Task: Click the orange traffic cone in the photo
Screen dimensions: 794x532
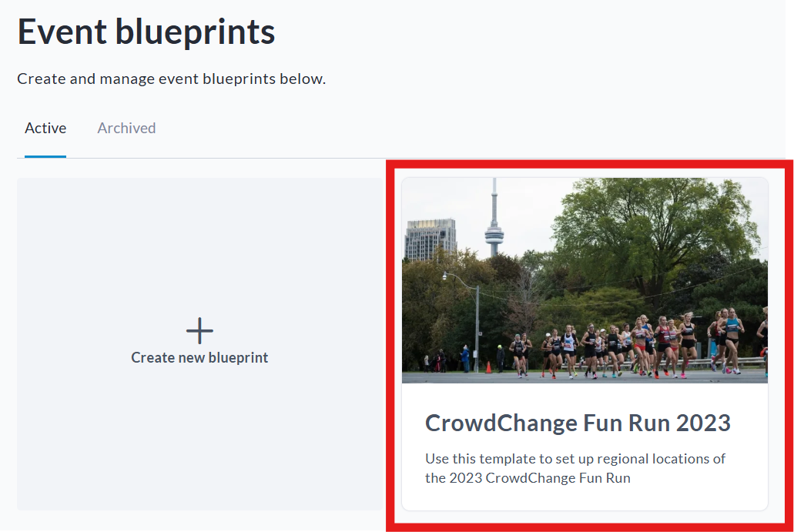Action: pos(488,367)
